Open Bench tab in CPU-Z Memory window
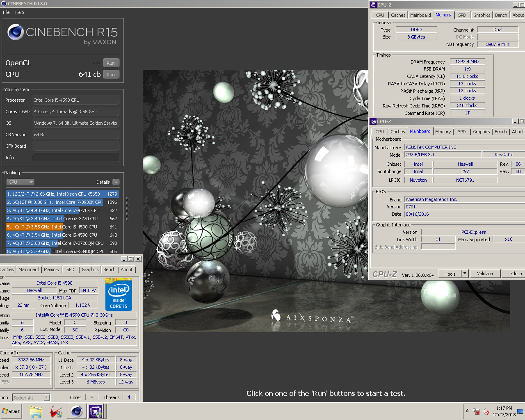Image resolution: width=525 pixels, height=420 pixels. click(x=501, y=15)
